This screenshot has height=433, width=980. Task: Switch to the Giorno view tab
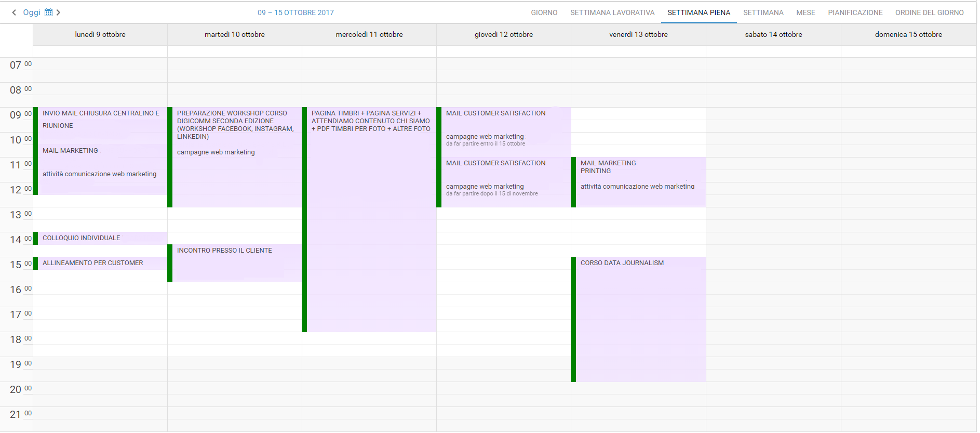pos(544,12)
